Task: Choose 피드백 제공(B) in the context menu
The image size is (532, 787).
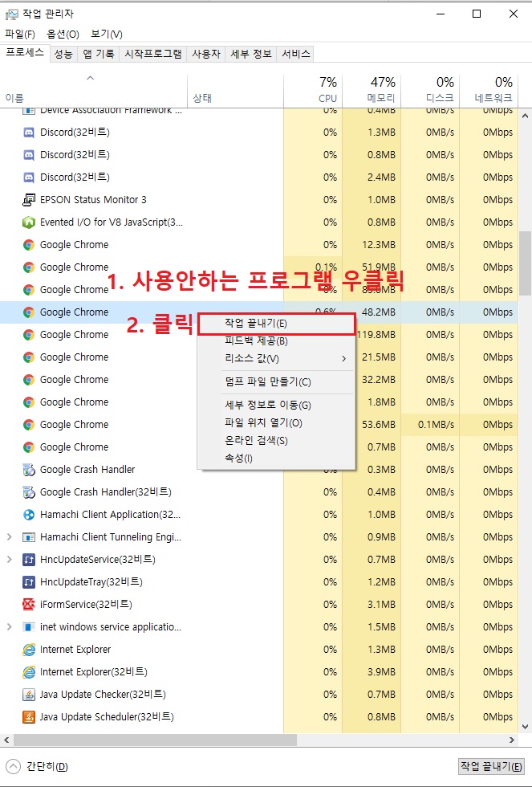Action: (276, 341)
